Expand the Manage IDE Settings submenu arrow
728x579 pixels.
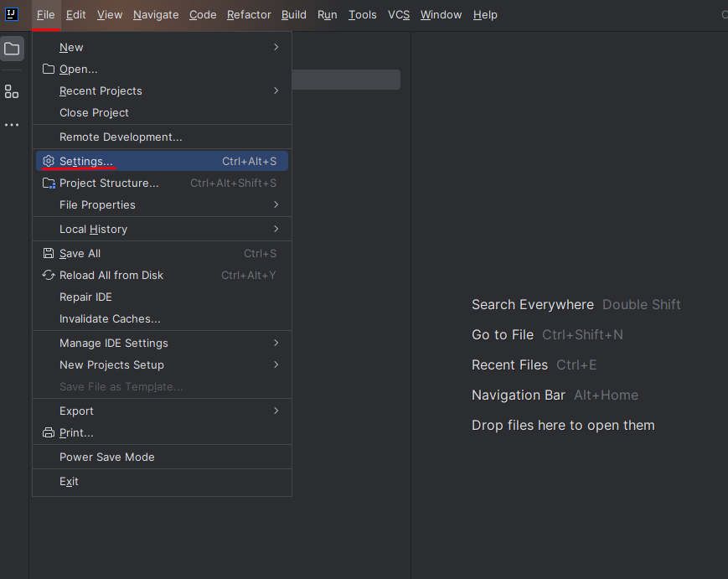(x=276, y=344)
